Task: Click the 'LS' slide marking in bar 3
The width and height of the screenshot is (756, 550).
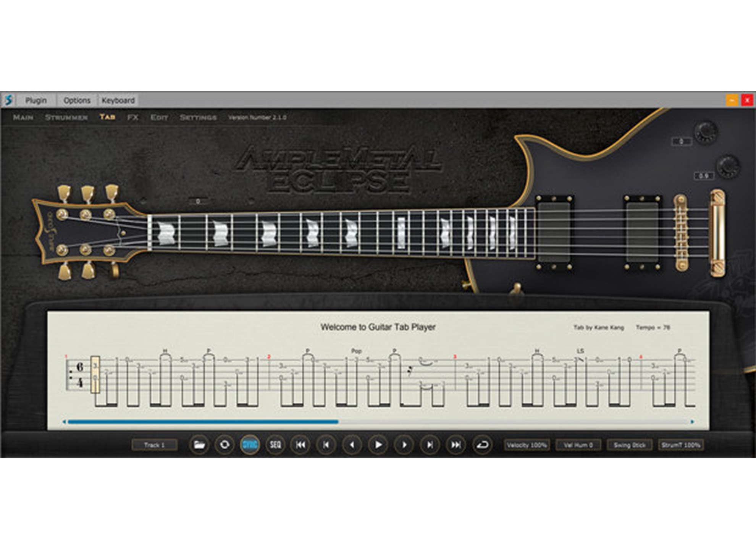Action: 580,351
